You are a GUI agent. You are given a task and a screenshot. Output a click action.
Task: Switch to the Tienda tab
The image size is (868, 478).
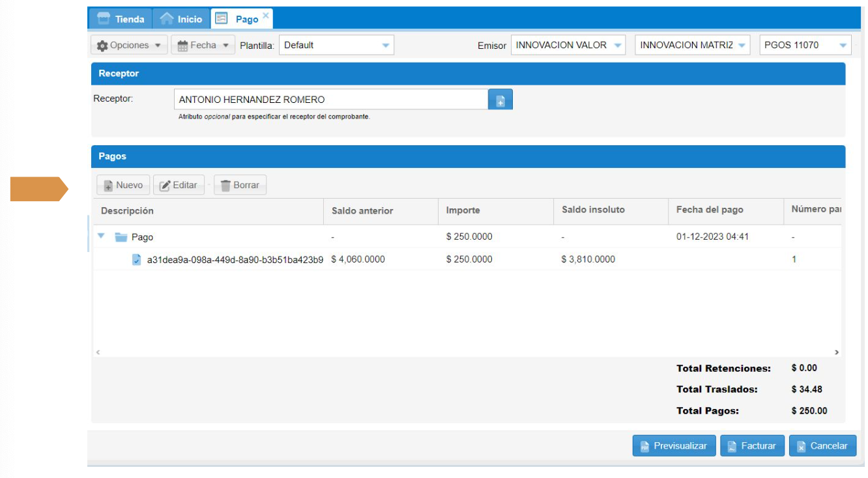121,19
